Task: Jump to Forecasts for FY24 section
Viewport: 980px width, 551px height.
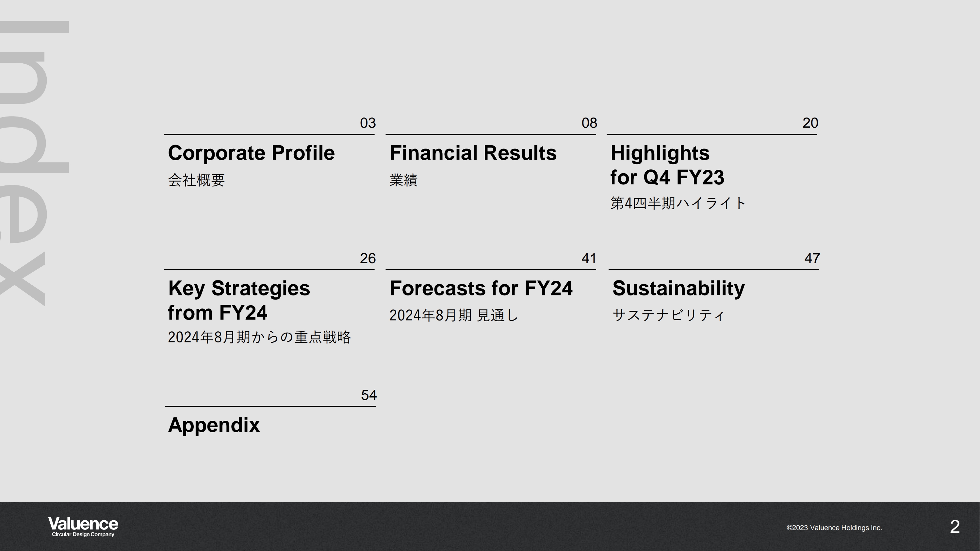Action: coord(481,288)
